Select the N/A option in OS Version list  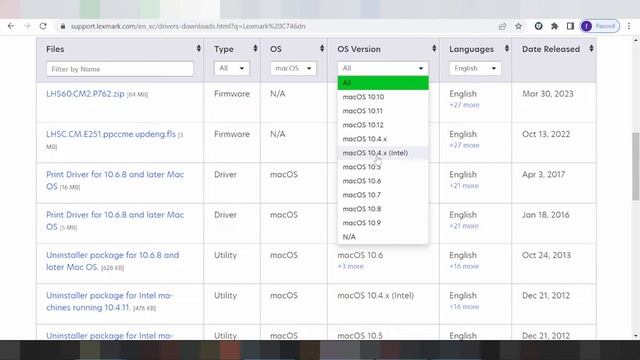[383, 237]
